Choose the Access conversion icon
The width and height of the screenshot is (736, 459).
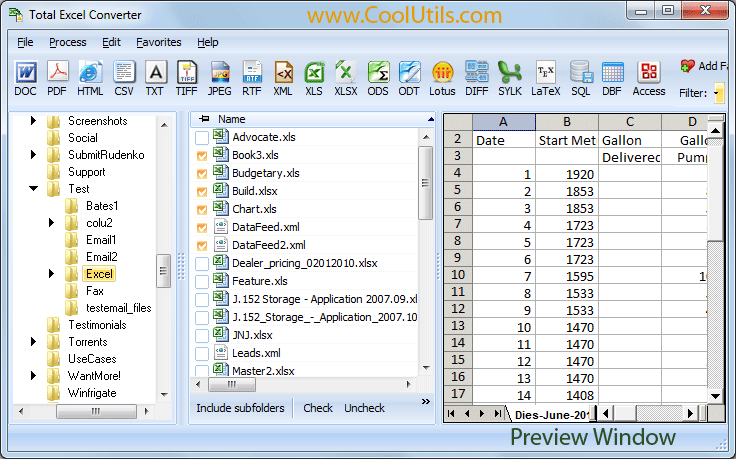pyautogui.click(x=649, y=78)
